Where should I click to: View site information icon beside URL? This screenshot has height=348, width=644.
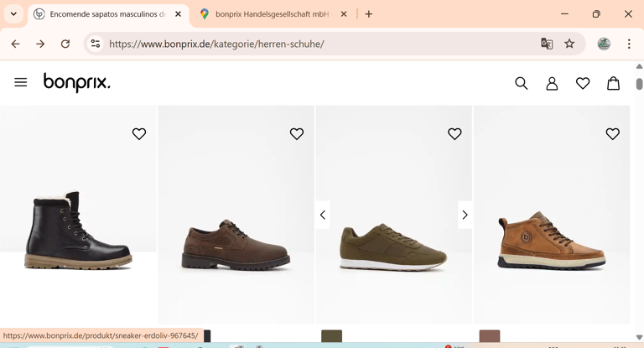(x=96, y=44)
